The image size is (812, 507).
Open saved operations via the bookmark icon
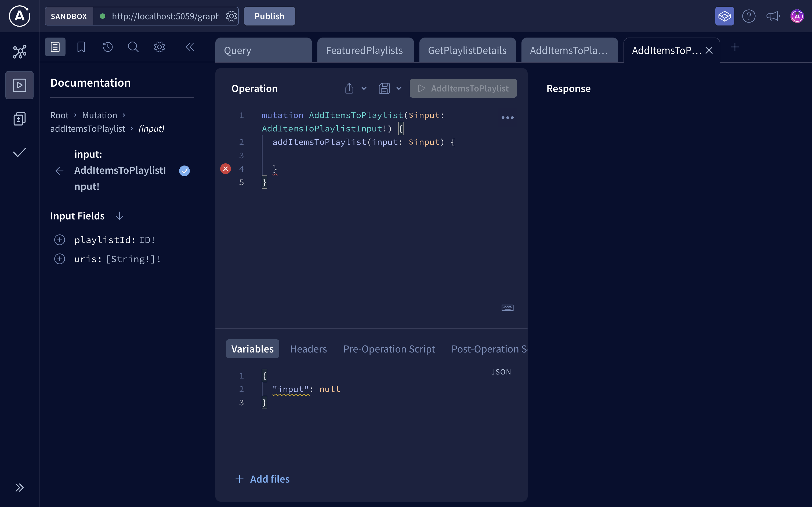[81, 47]
